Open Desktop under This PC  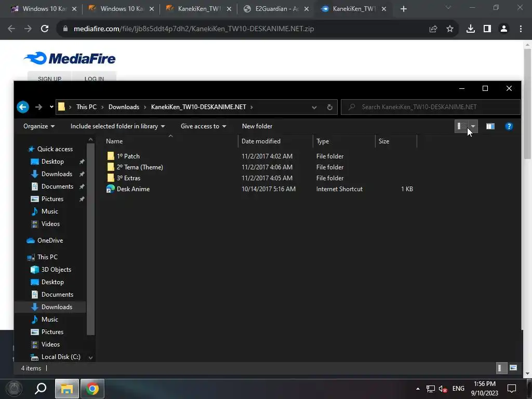point(52,282)
